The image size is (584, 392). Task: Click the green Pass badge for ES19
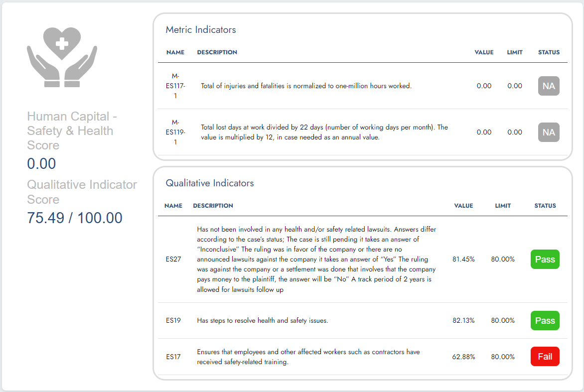tap(545, 321)
